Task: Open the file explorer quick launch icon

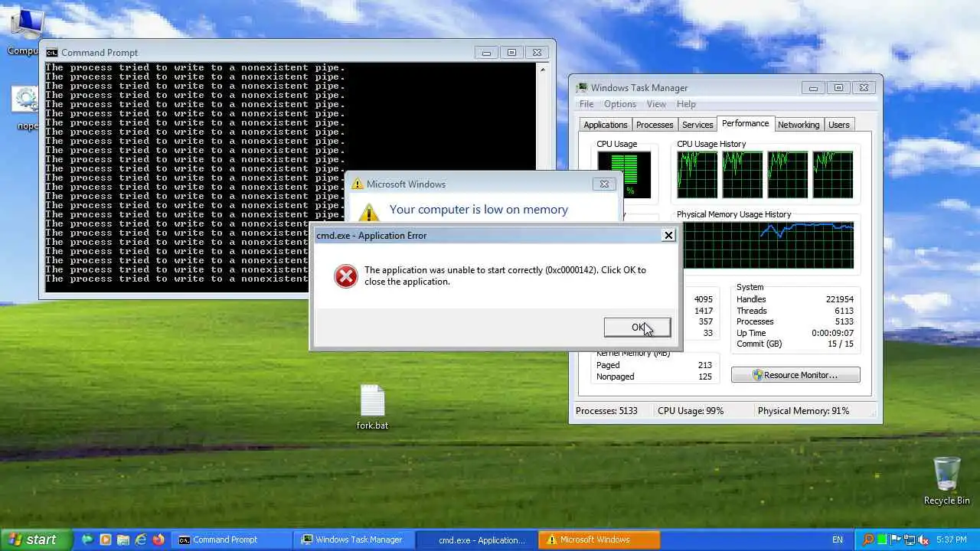Action: [123, 540]
